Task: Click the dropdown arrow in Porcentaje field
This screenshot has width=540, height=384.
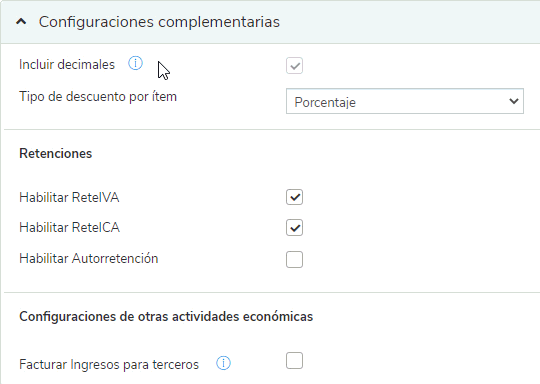Action: click(514, 101)
